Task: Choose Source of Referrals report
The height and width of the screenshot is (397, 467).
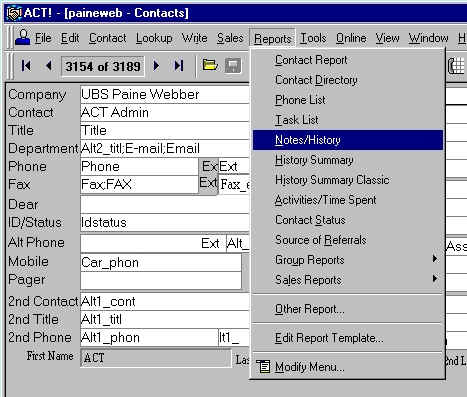Action: pyautogui.click(x=348, y=240)
